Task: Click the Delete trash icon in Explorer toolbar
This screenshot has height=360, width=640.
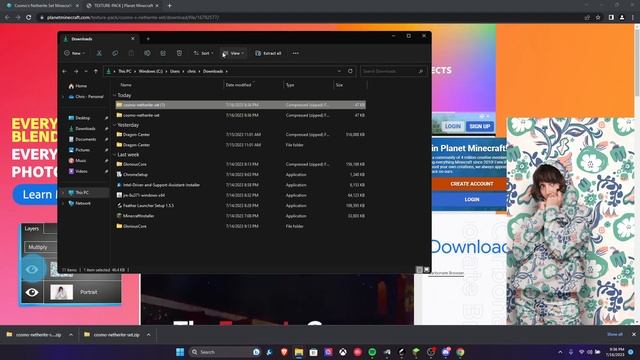Action: (x=179, y=53)
